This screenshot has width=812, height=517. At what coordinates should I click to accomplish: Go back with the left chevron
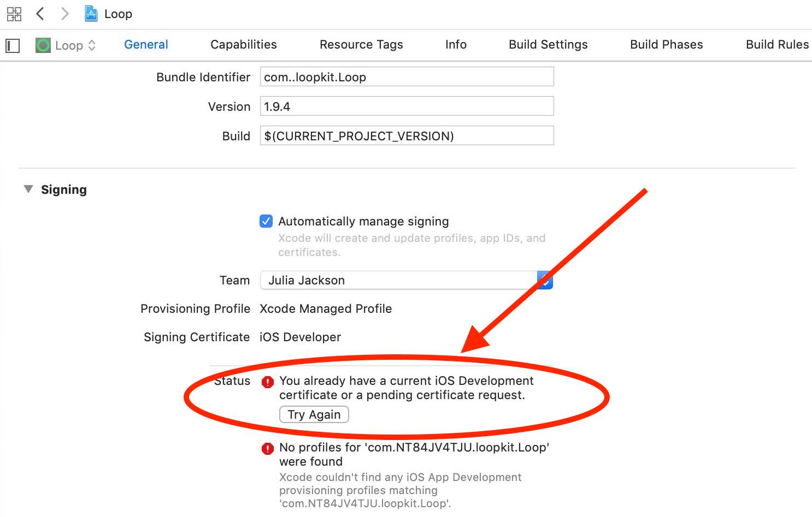[x=40, y=14]
